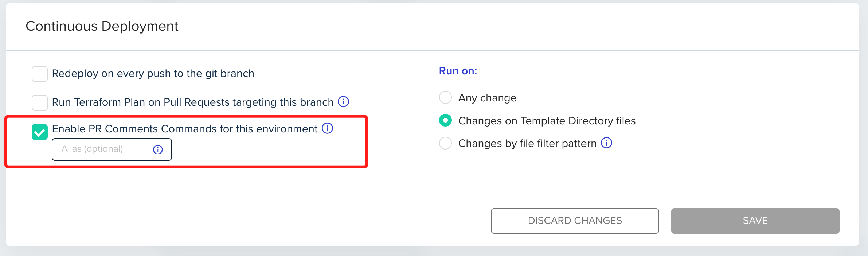Image resolution: width=868 pixels, height=256 pixels.
Task: Enable Redeploy on every push to the git branch
Action: click(39, 73)
